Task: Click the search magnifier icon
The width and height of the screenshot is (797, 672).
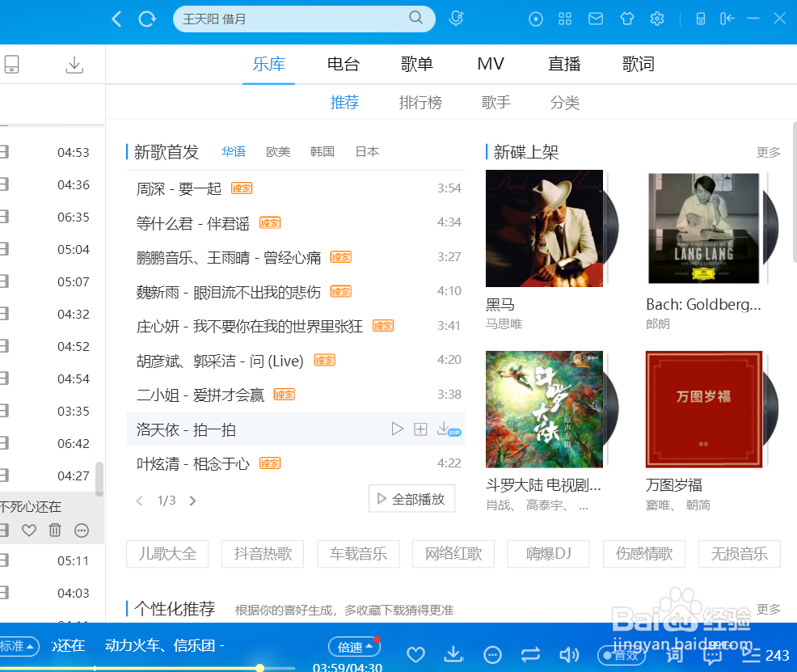Action: coord(415,18)
